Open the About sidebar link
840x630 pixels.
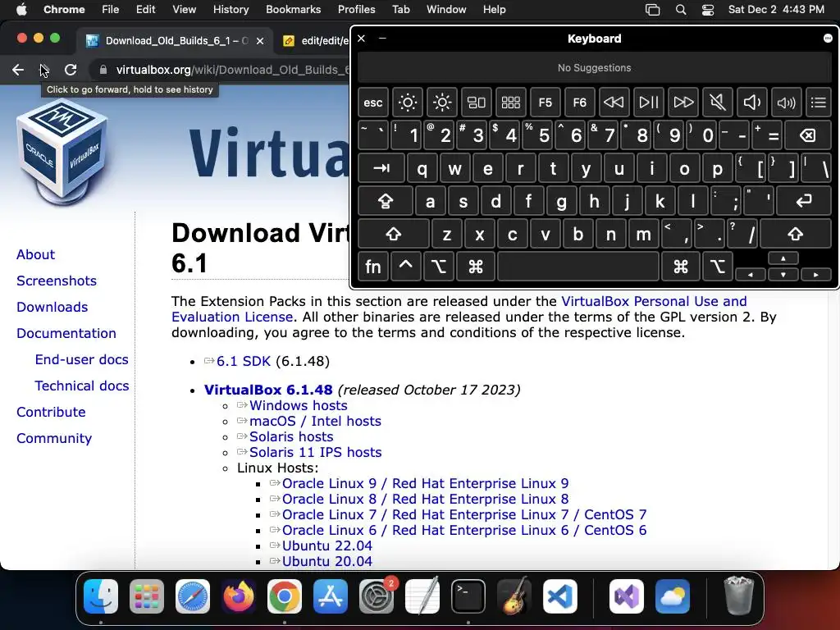35,254
